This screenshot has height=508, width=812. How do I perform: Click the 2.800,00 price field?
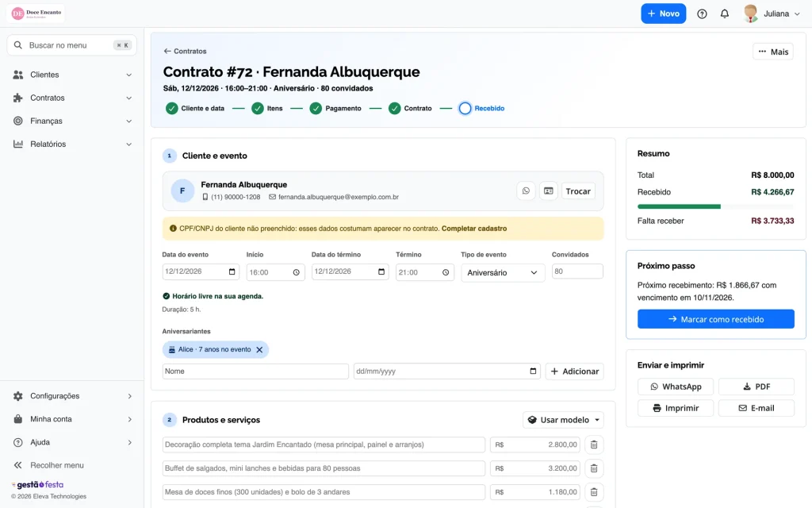click(x=535, y=444)
